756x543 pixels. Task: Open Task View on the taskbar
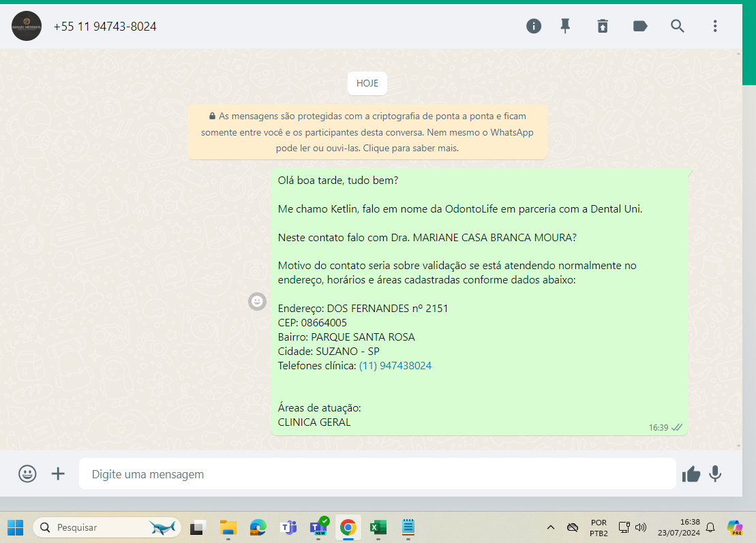coord(198,527)
